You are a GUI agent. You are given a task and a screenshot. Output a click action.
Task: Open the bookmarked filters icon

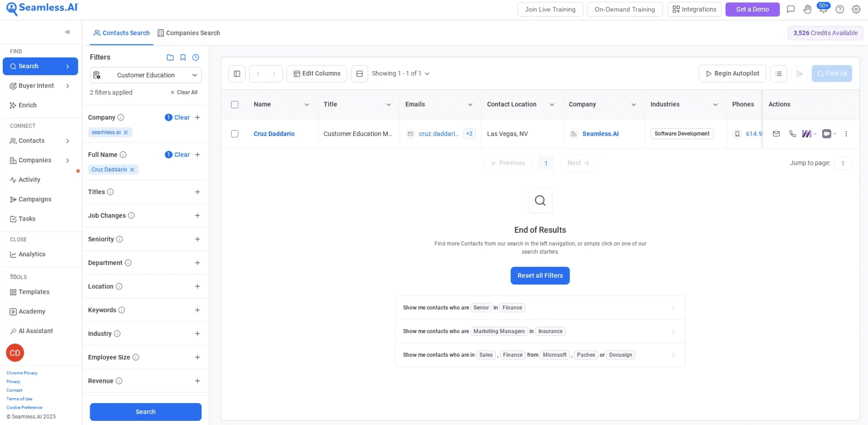point(183,57)
